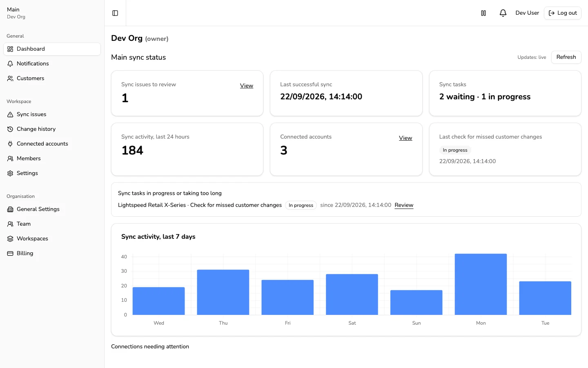Click the Refresh button
Image resolution: width=588 pixels, height=368 pixels.
(x=566, y=57)
